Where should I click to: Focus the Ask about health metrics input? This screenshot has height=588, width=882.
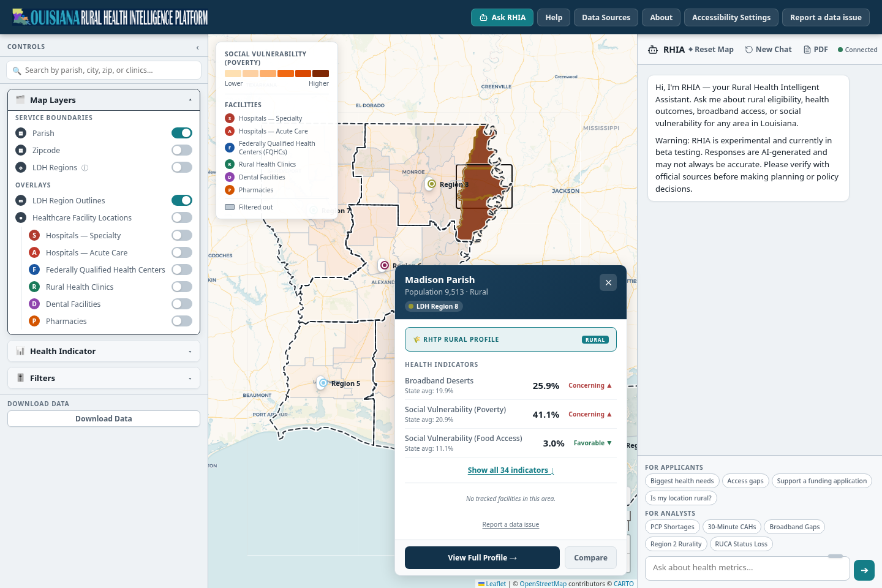pyautogui.click(x=747, y=568)
